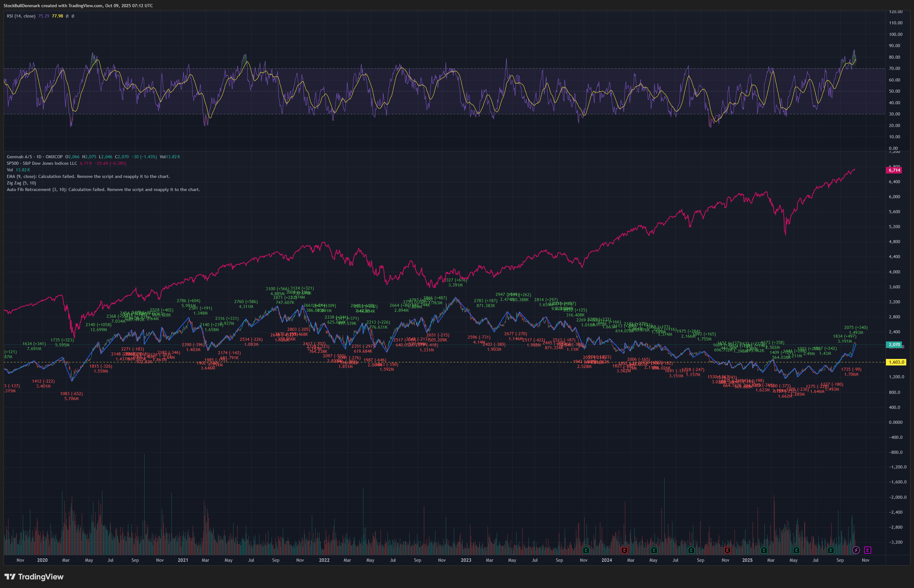Open the green earnings marker at May 2024
Viewport: 914px width, 588px height.
click(x=654, y=550)
